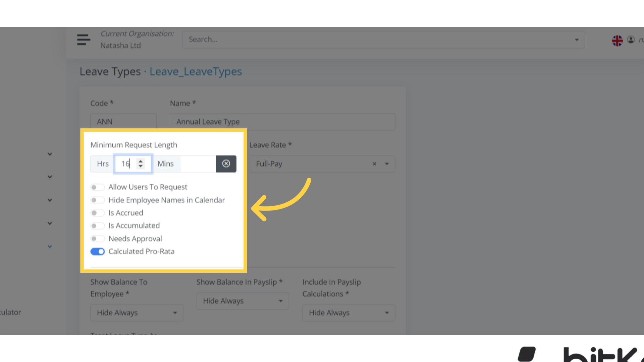
Task: Enable Is Accumulated
Action: pos(98,226)
